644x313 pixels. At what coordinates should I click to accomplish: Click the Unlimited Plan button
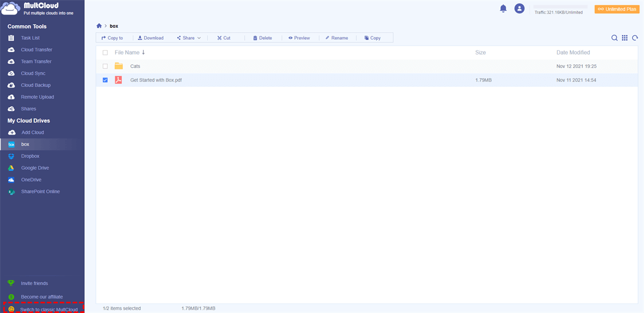click(x=617, y=9)
